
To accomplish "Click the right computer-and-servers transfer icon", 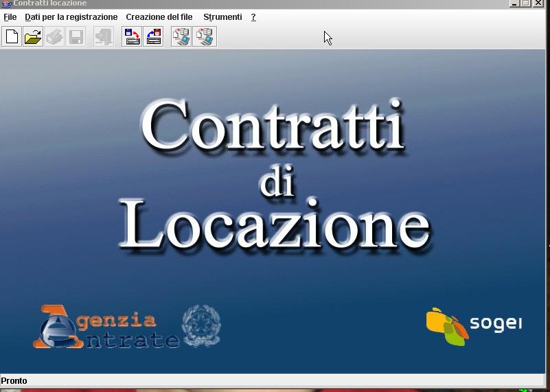I will [x=205, y=36].
